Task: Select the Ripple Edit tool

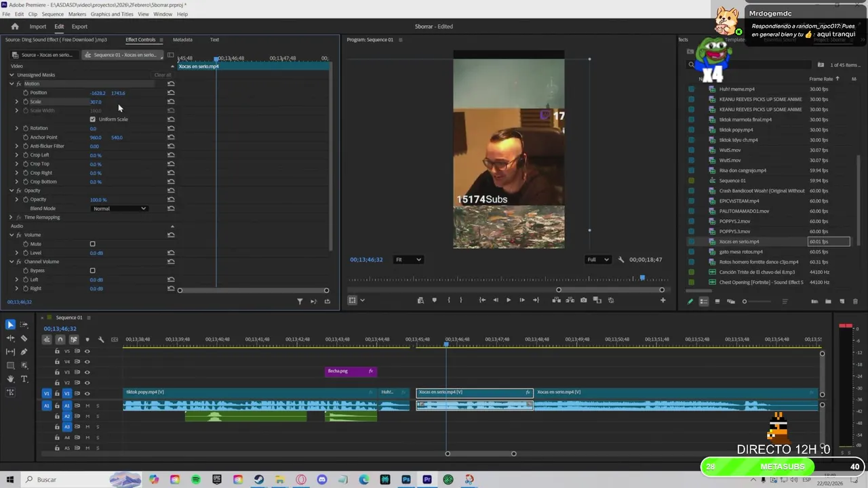Action: coord(10,338)
